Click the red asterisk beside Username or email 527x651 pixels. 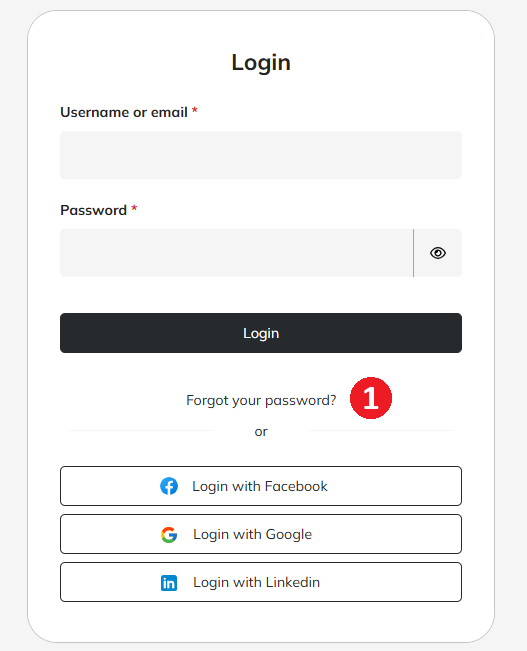point(194,110)
